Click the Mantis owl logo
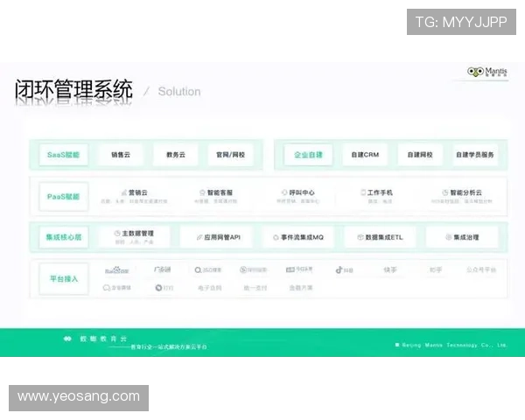The width and height of the screenshot is (525, 420). tap(487, 72)
